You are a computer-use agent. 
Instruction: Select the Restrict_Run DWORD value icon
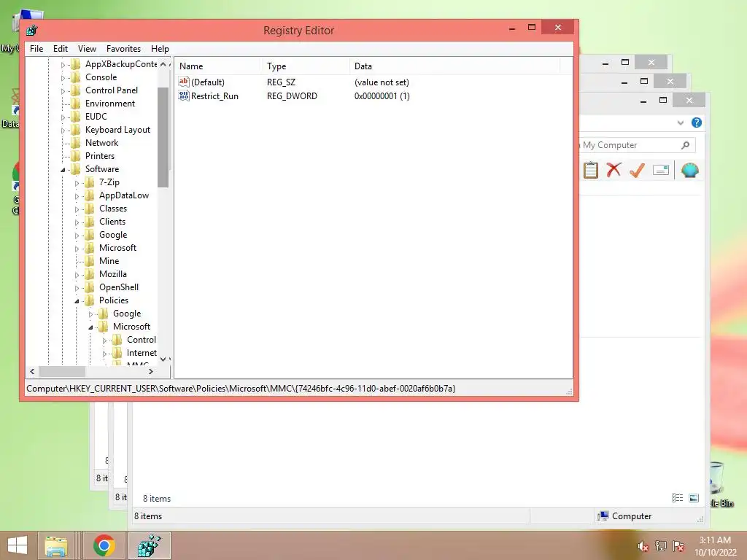[184, 96]
